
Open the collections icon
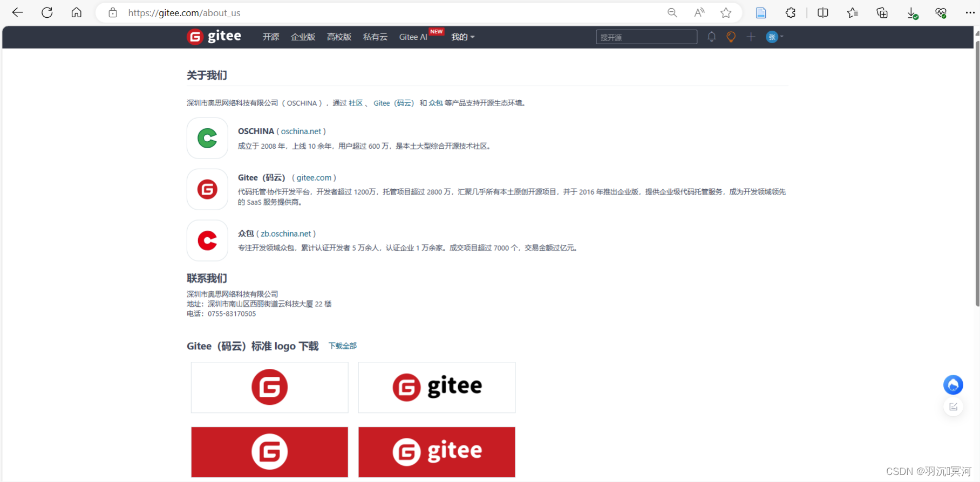[882, 12]
